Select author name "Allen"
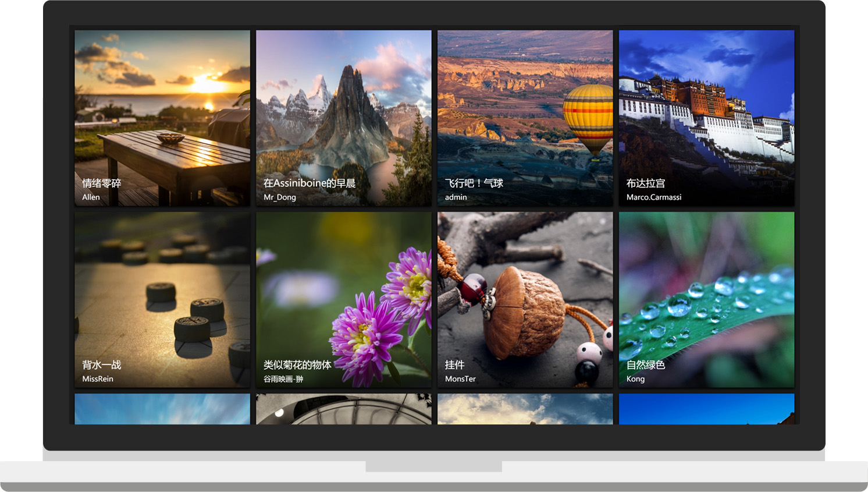 point(91,197)
